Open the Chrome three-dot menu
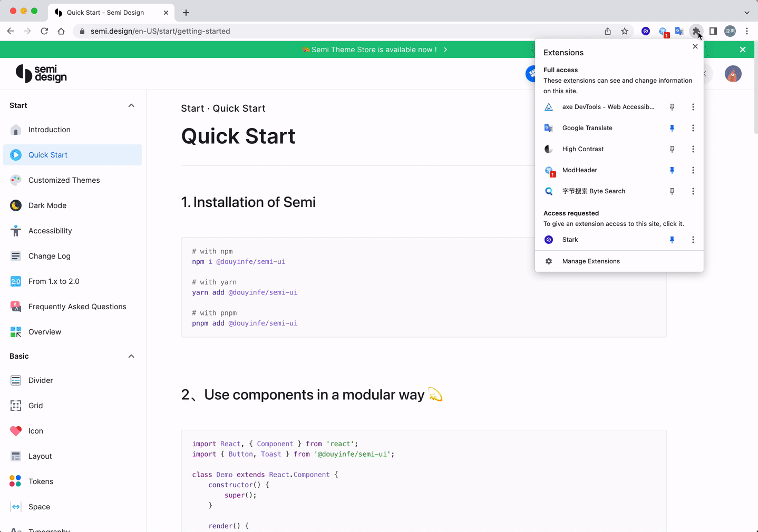Screen dimensions: 758x532 click(747, 31)
